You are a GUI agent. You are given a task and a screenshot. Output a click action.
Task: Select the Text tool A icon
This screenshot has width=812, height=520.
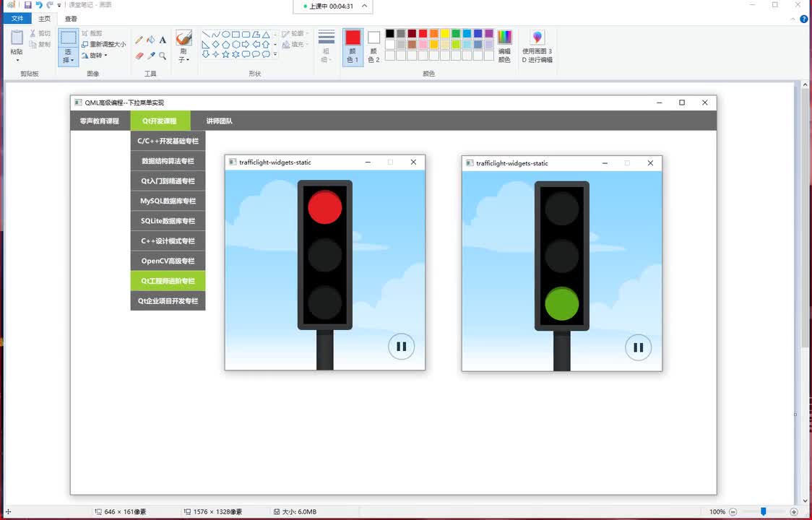(163, 40)
